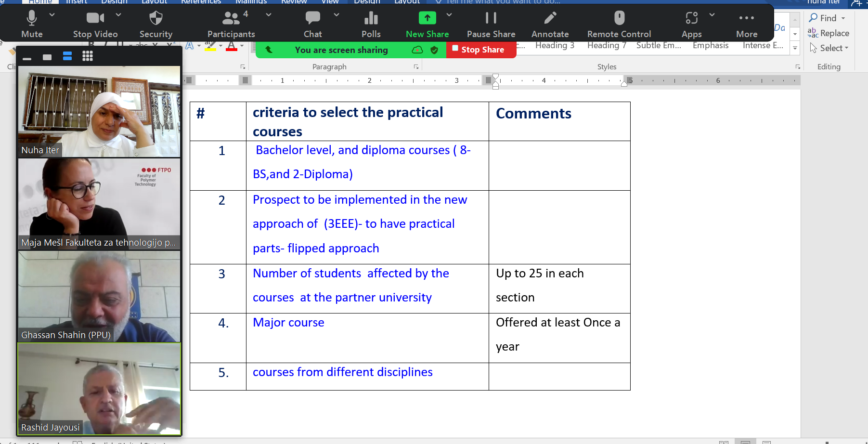Expand the arrow beside Chat
This screenshot has width=868, height=444.
[x=337, y=15]
